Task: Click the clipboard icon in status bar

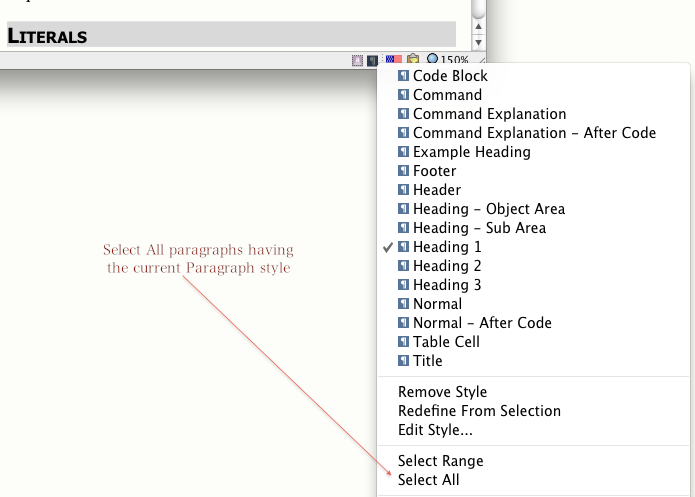Action: click(x=412, y=61)
